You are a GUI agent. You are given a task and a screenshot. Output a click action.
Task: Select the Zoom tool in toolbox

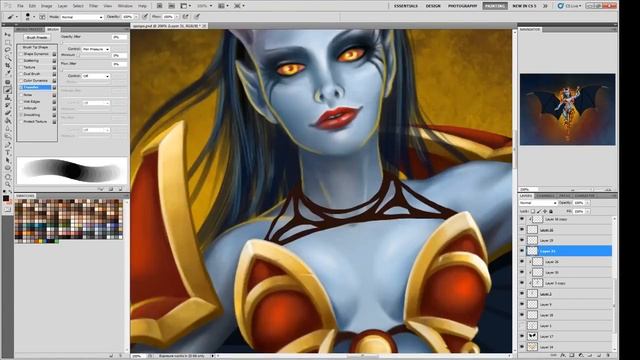(x=7, y=184)
